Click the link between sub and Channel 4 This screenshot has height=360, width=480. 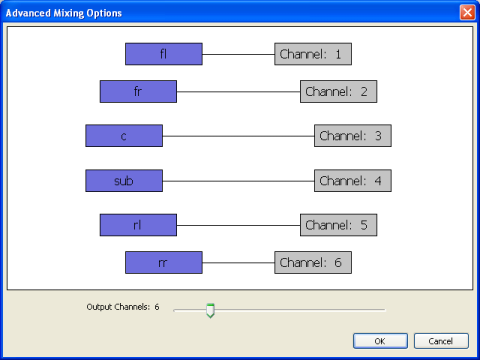click(x=238, y=181)
